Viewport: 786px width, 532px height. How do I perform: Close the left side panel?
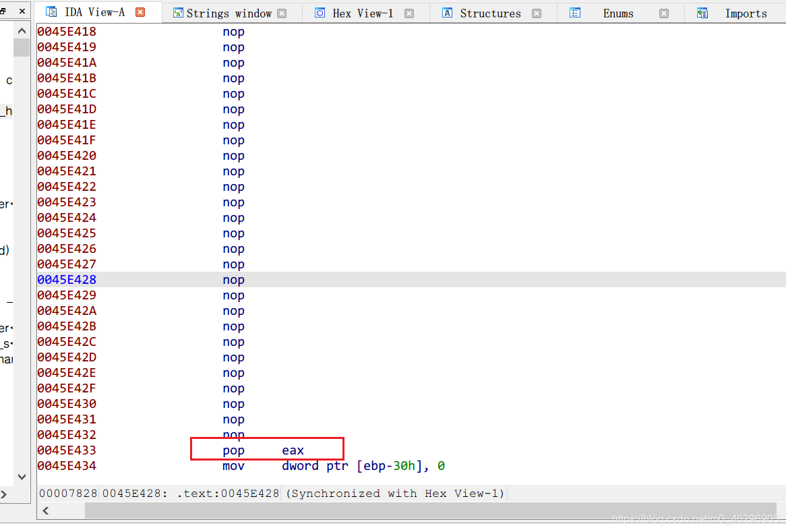click(22, 11)
